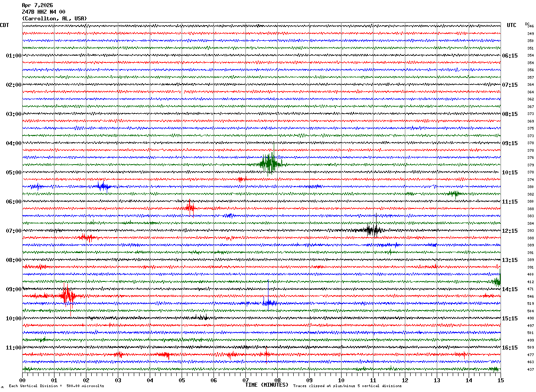Click the 'Traces clipped at plus/minus 5 vertical divisions' note

pyautogui.click(x=347, y=386)
